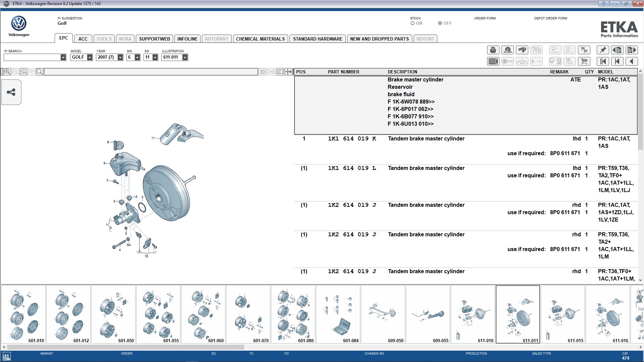644x362 pixels.
Task: Click the Volkswagen logo
Action: [x=19, y=26]
